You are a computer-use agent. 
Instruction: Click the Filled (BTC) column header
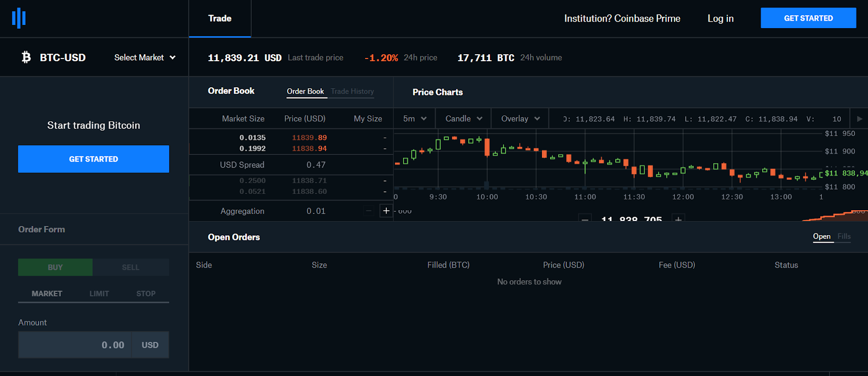(448, 265)
